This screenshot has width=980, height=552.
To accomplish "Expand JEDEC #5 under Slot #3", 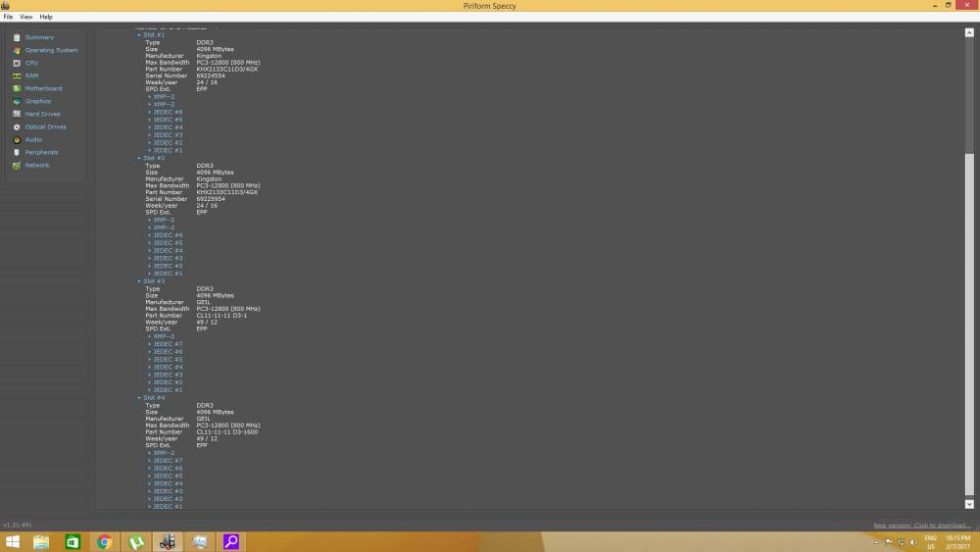I will [149, 360].
